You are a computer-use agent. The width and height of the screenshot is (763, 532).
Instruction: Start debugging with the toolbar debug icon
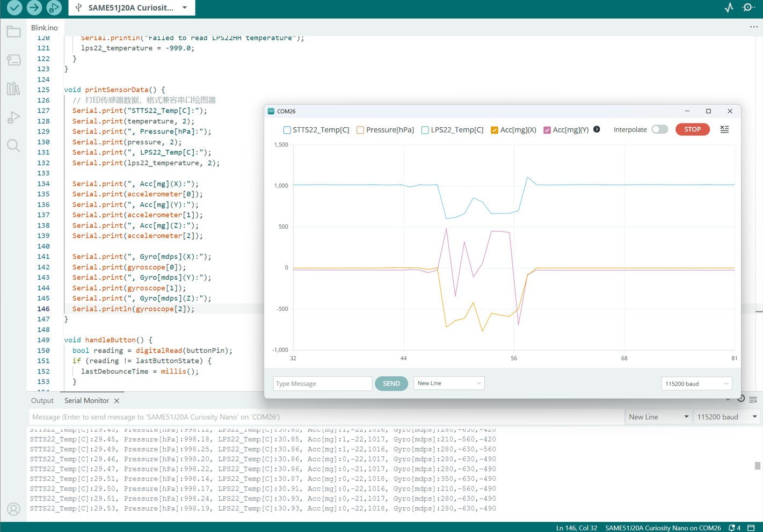pyautogui.click(x=54, y=8)
